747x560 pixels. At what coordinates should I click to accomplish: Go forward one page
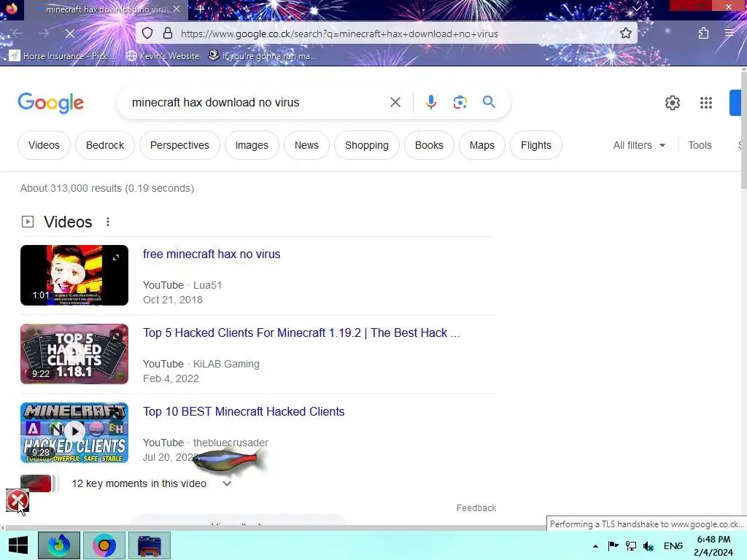(x=43, y=34)
